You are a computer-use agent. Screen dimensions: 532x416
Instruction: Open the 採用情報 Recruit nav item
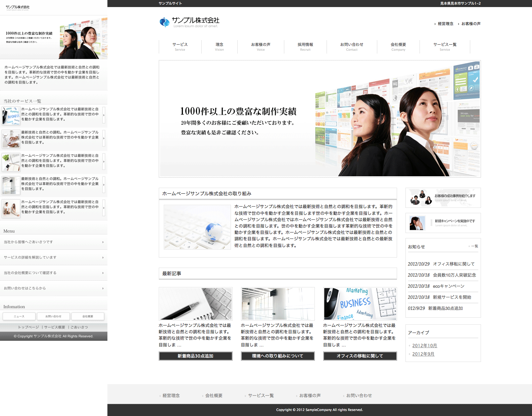point(305,47)
